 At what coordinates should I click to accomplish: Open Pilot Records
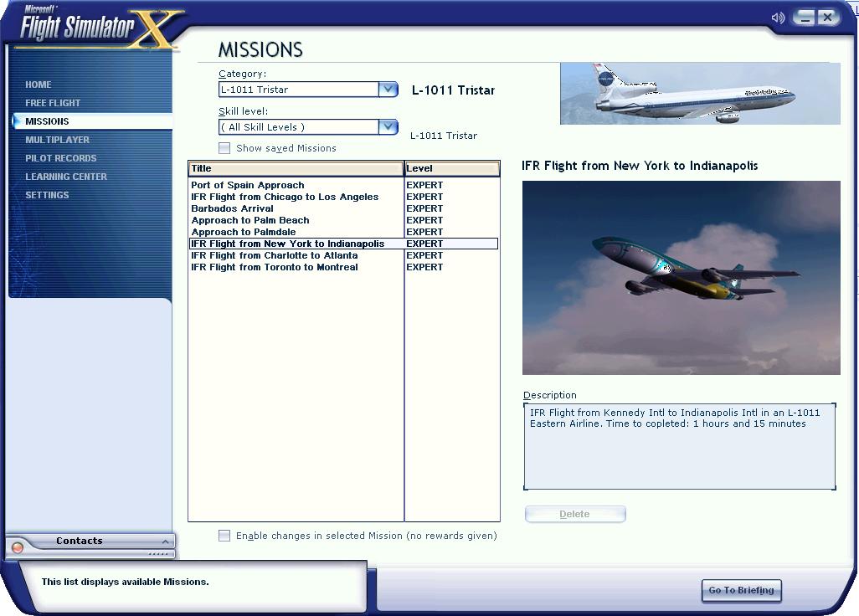(x=61, y=158)
